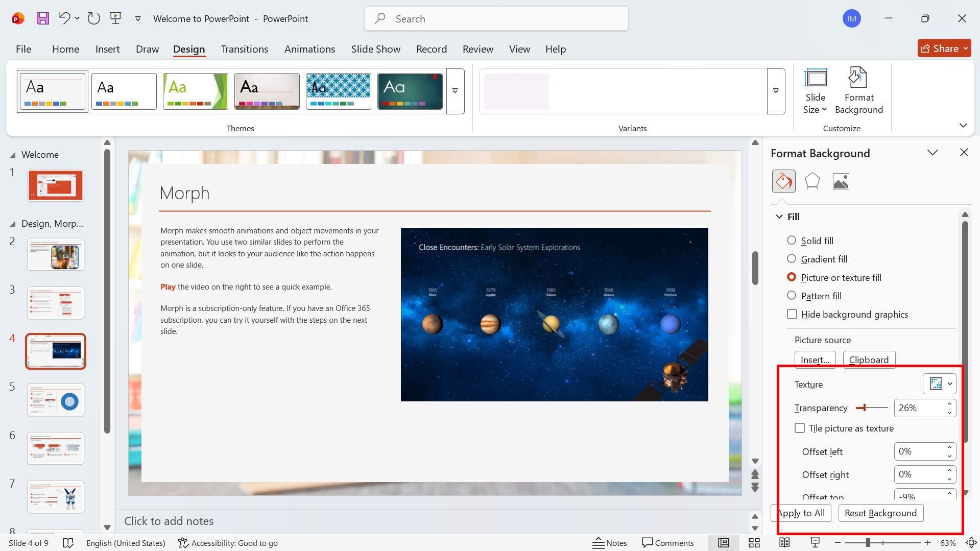Viewport: 980px width, 551px height.
Task: Click the zoom slider in status bar
Action: click(x=882, y=543)
